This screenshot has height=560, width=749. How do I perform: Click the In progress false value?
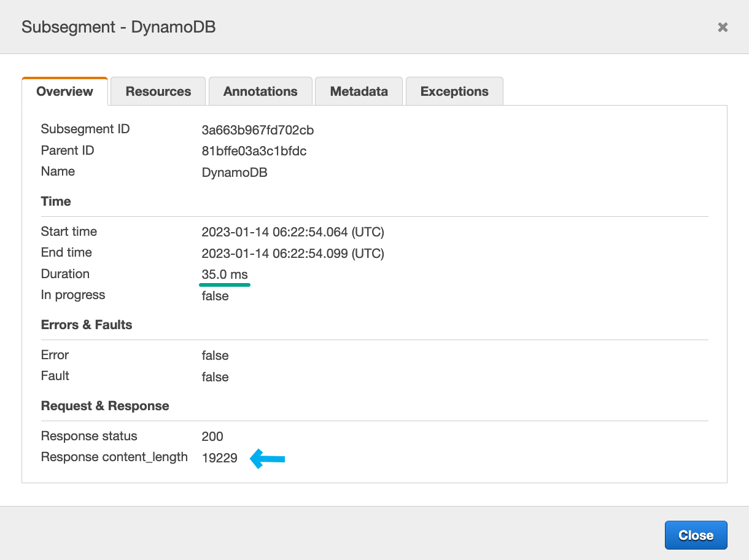pyautogui.click(x=215, y=295)
